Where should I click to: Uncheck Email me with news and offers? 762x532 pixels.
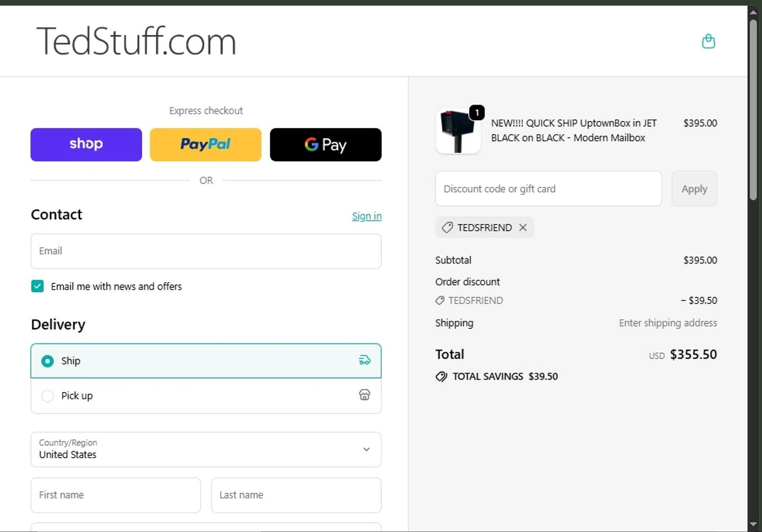38,286
